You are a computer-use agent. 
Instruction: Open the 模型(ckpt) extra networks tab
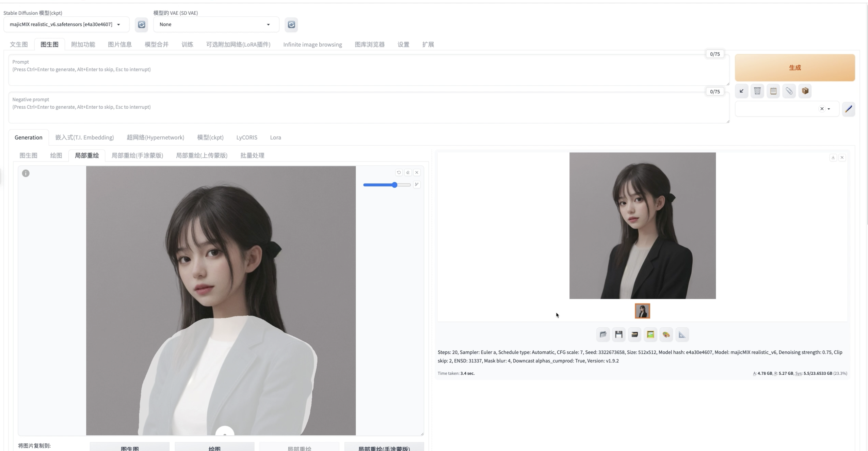[210, 137]
